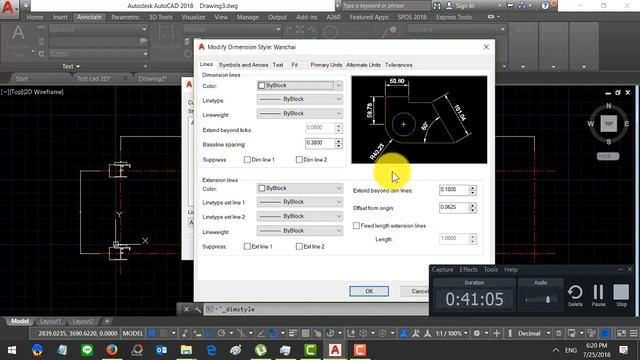The image size is (640, 360).
Task: Open Linetype ext line 1 dropdown
Action: (x=300, y=202)
